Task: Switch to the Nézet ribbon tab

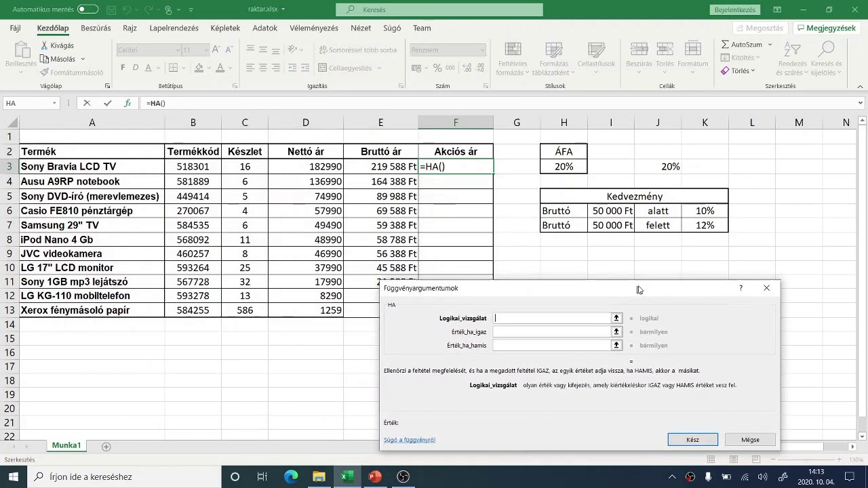Action: pyautogui.click(x=361, y=28)
